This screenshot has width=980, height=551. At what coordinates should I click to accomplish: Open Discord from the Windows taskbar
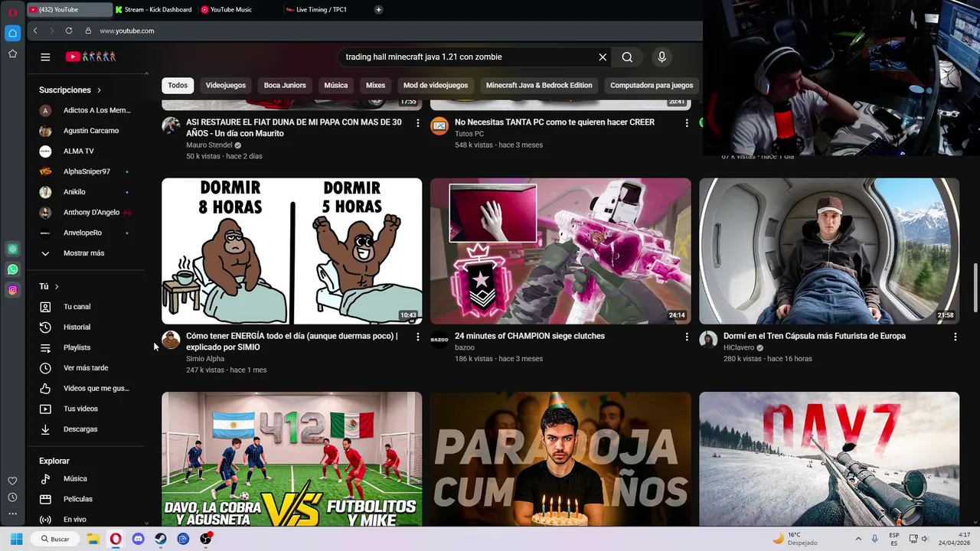pyautogui.click(x=138, y=539)
